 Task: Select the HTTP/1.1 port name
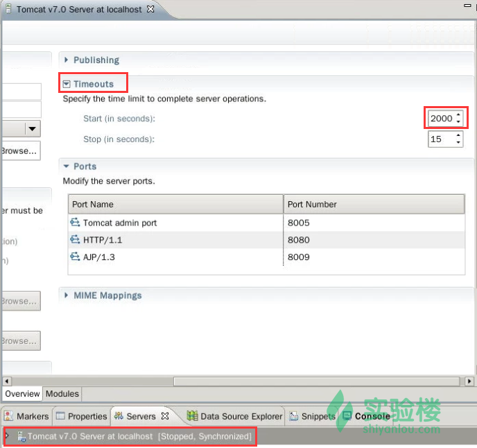click(x=103, y=240)
